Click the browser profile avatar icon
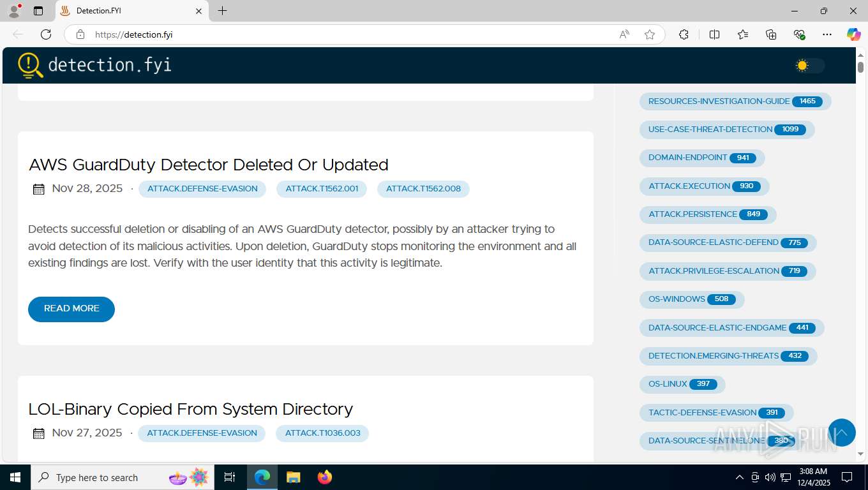Screen dimensions: 868x490 click(x=14, y=11)
